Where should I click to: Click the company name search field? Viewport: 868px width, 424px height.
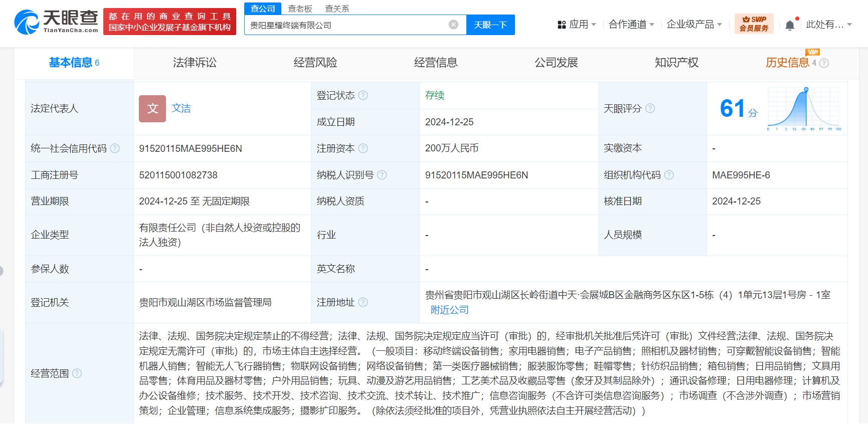(346, 25)
